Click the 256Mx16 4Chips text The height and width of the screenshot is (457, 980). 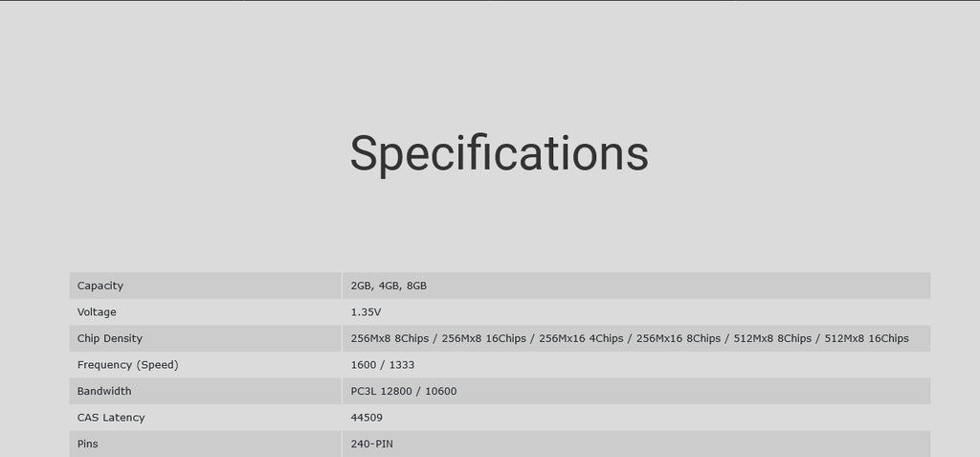point(581,338)
